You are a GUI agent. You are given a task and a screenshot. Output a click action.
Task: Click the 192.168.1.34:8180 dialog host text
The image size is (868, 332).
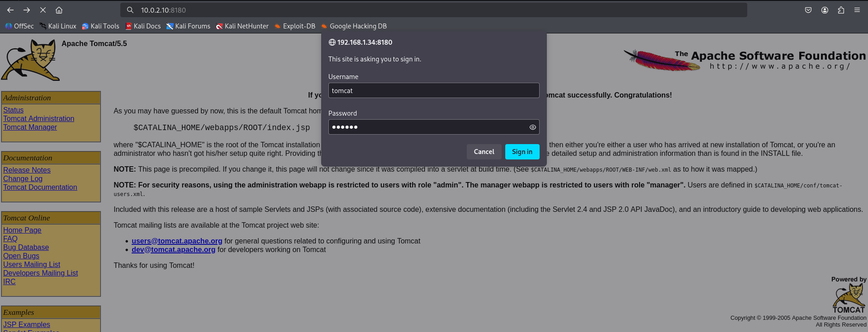pyautogui.click(x=365, y=42)
